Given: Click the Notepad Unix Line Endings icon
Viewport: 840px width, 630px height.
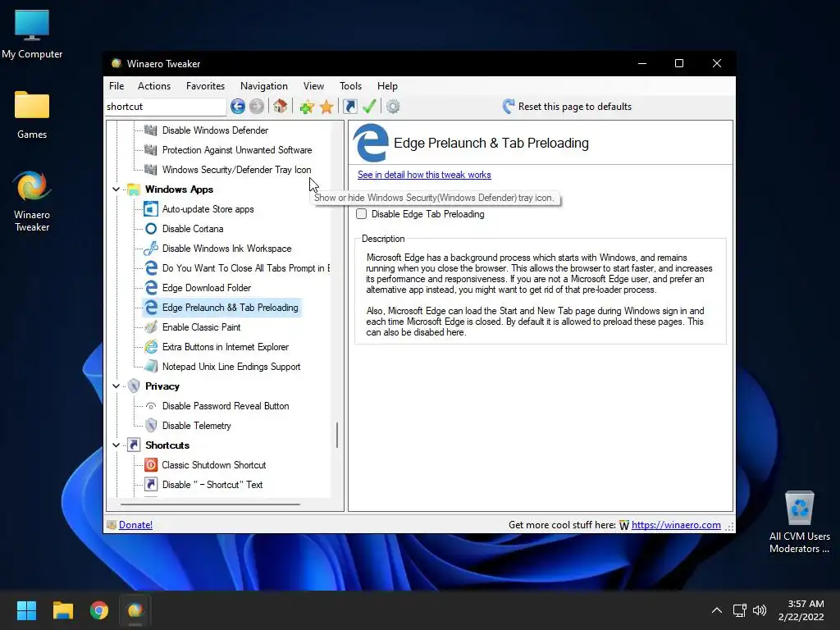Looking at the screenshot, I should coord(151,367).
